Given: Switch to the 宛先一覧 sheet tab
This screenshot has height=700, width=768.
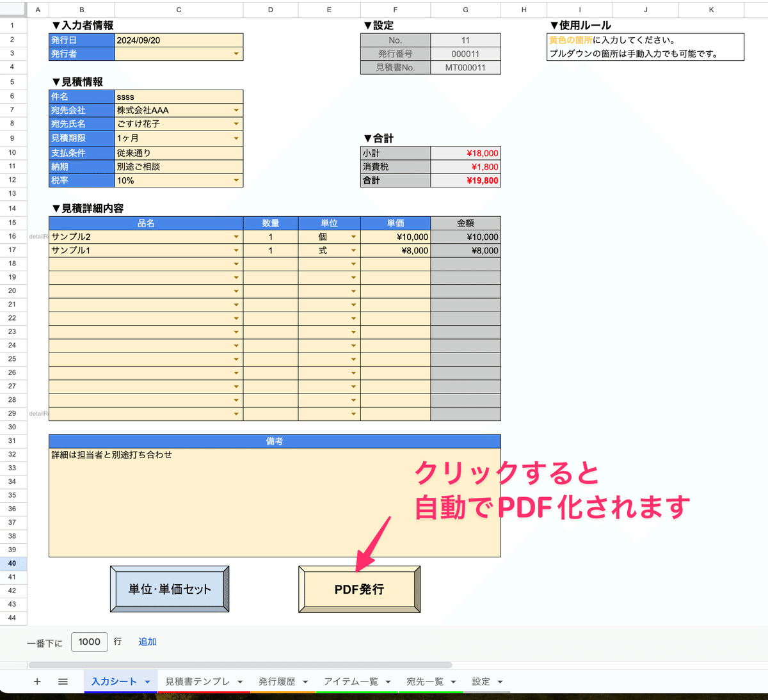Looking at the screenshot, I should [425, 681].
